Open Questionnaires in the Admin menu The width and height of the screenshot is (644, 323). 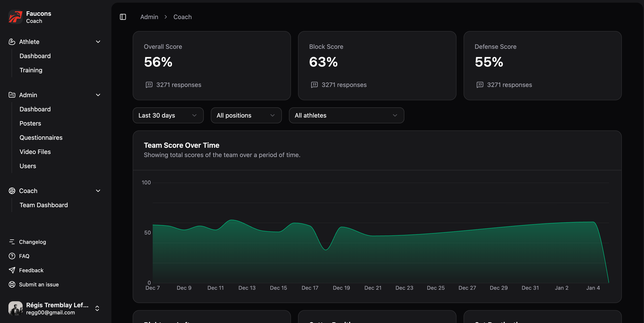pos(41,138)
